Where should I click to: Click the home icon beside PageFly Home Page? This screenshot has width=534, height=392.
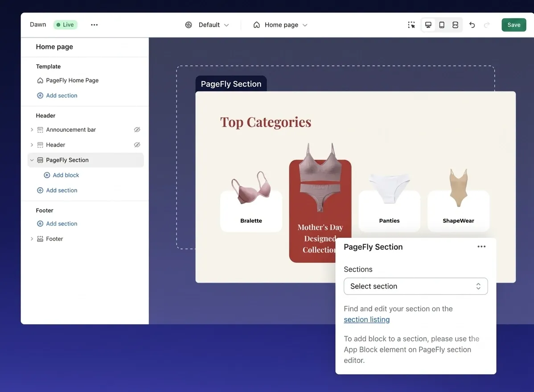point(40,80)
